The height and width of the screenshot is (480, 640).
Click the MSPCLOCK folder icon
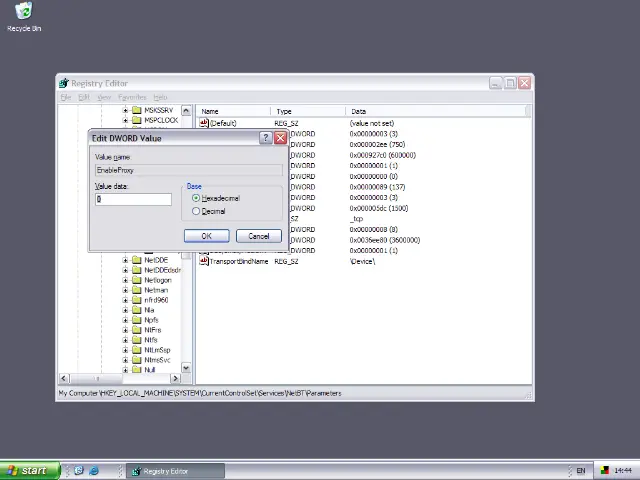pyautogui.click(x=137, y=120)
